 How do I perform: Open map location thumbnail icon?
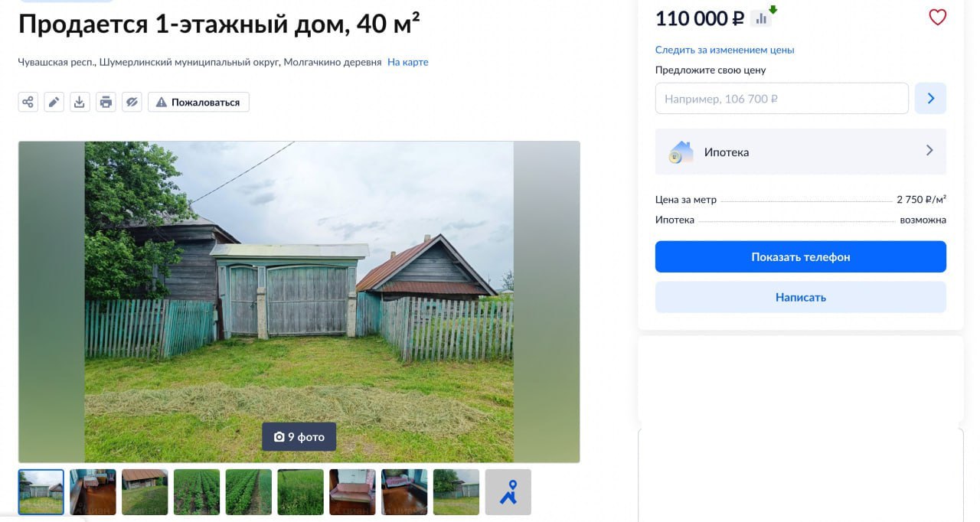(508, 492)
